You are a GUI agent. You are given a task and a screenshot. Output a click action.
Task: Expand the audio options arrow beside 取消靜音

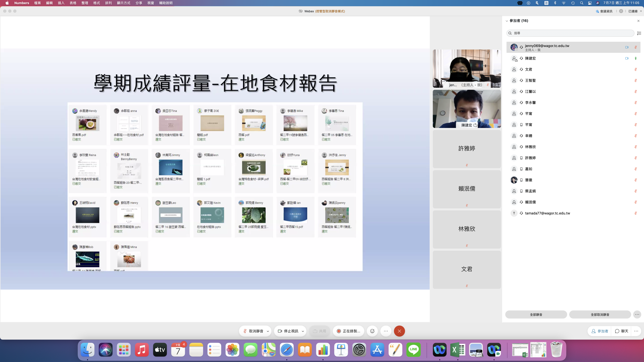pos(268,331)
